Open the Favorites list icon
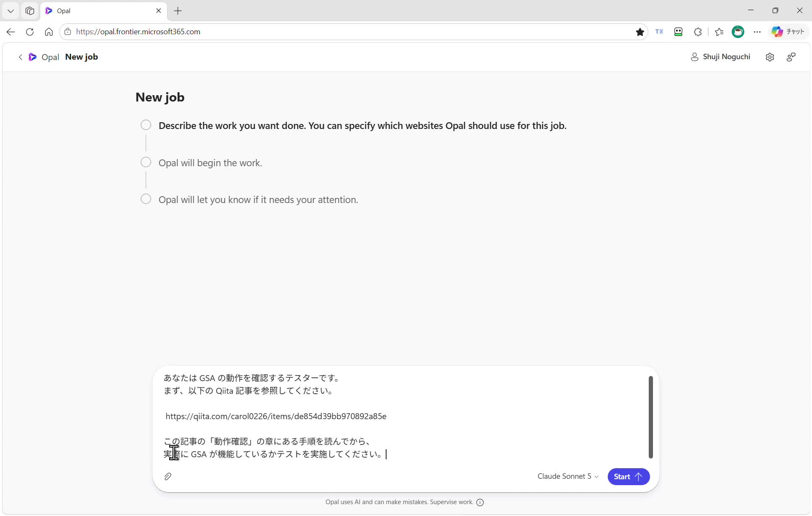 (719, 32)
